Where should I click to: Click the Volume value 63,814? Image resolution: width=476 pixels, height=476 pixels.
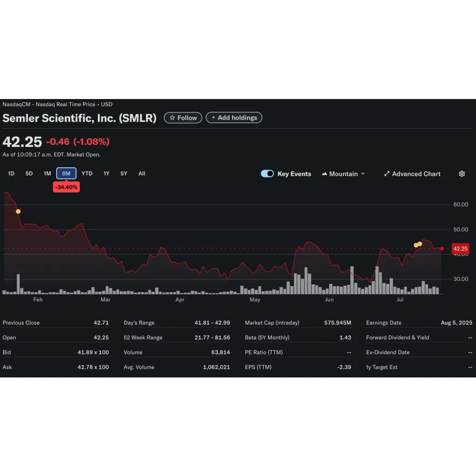(x=221, y=352)
